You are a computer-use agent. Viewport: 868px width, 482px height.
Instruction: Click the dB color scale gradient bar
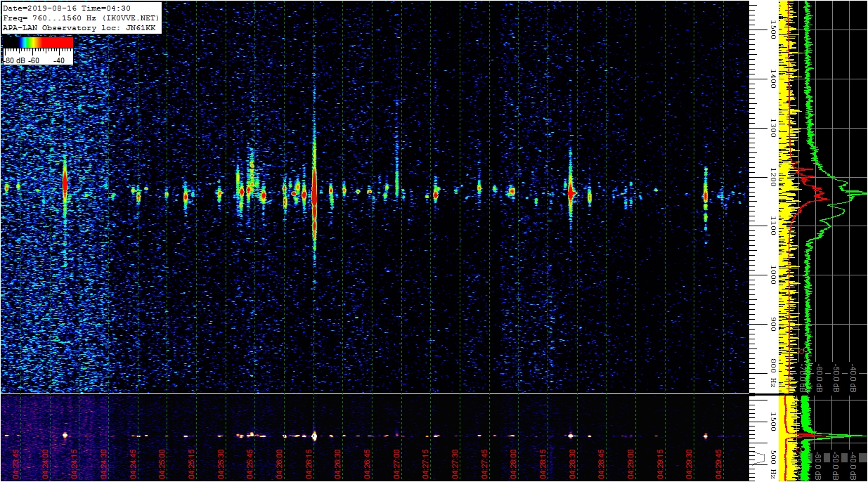point(38,42)
